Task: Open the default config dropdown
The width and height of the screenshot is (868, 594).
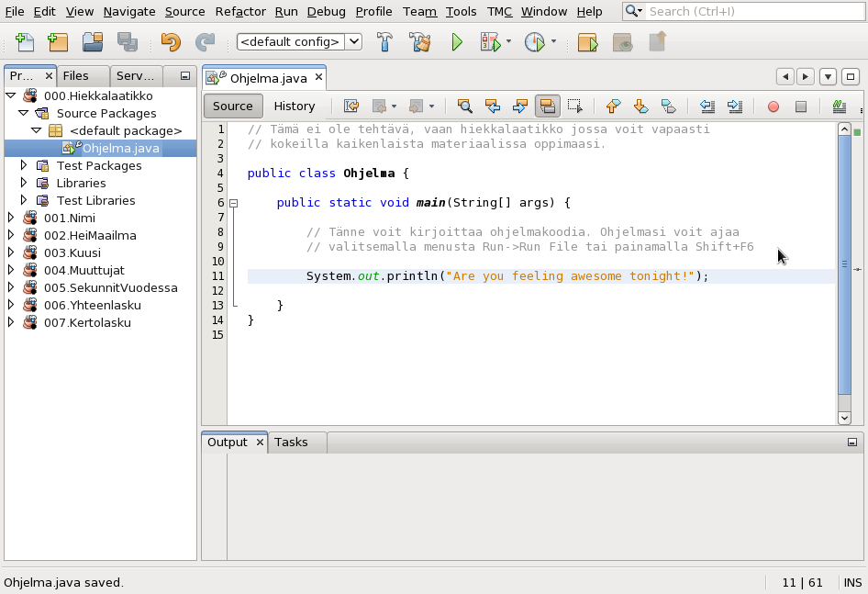Action: click(x=299, y=42)
